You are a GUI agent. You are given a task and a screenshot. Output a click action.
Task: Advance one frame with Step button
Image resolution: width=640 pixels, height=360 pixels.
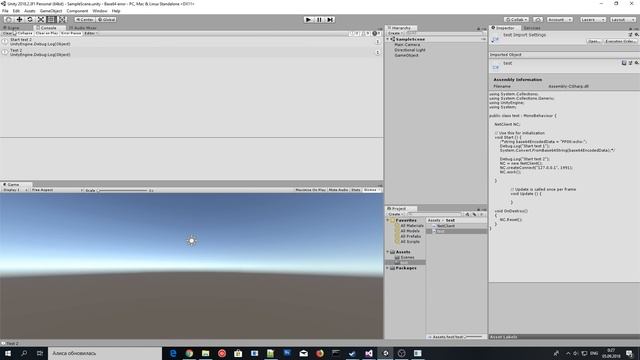(x=330, y=20)
